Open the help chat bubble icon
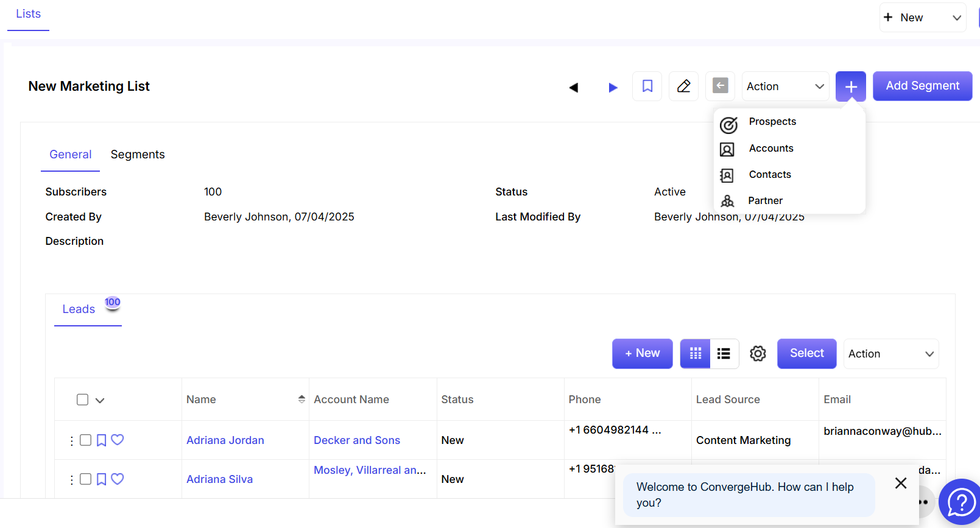 click(961, 502)
